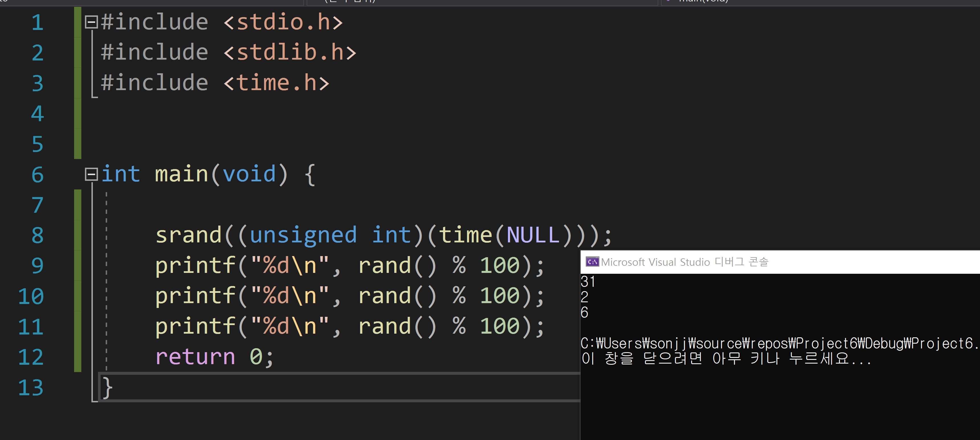
Task: Click line number 5 in the gutter
Action: point(37,144)
